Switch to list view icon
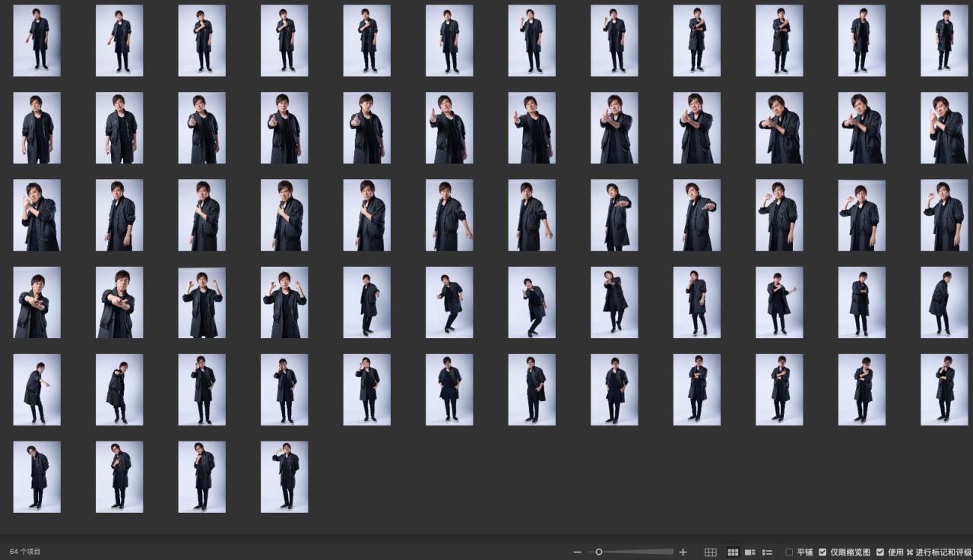The height and width of the screenshot is (560, 973). click(768, 552)
